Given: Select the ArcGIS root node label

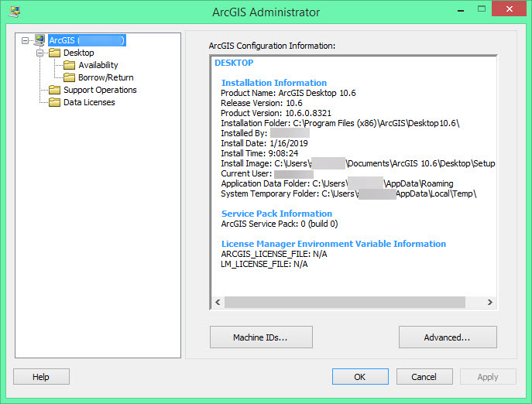Looking at the screenshot, I should point(88,40).
